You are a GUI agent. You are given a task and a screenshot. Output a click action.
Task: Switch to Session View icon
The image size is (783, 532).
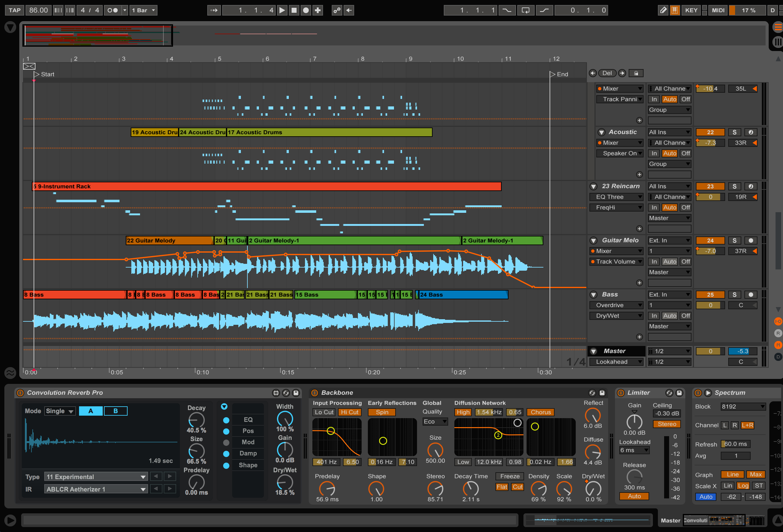point(777,42)
